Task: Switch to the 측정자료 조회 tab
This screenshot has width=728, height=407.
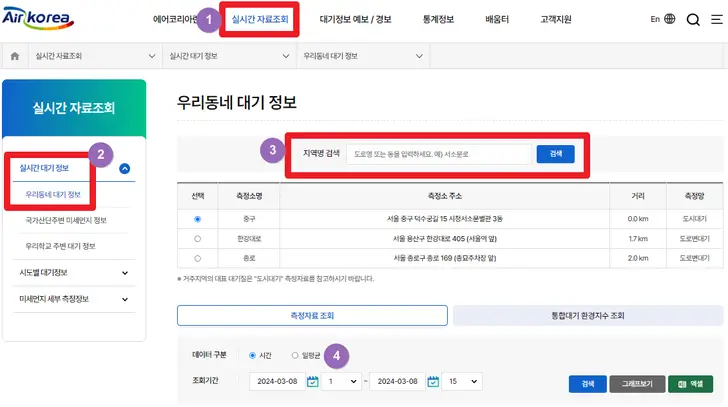Action: pos(312,316)
